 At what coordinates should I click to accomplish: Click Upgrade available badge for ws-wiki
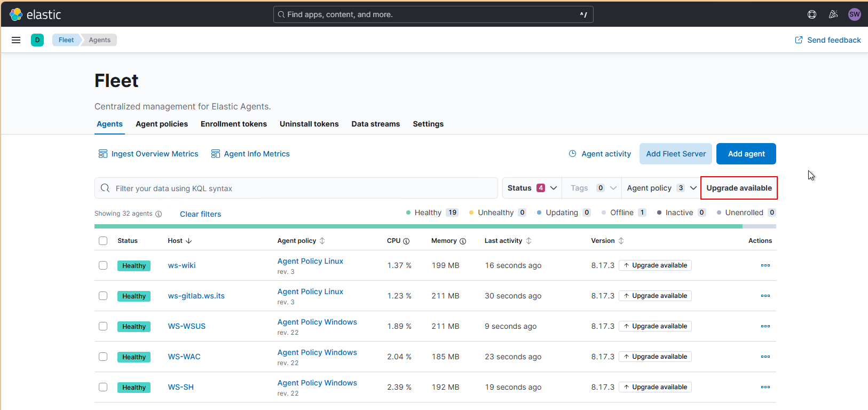pyautogui.click(x=655, y=265)
